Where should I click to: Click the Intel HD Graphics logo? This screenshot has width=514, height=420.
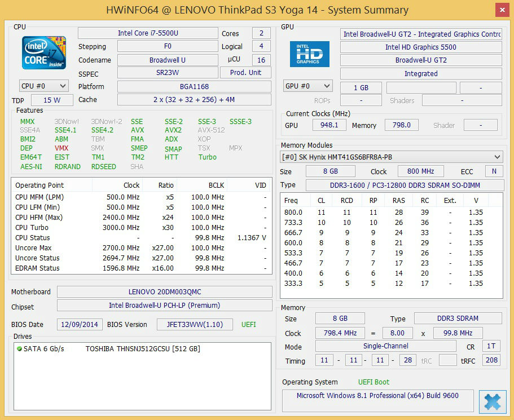[309, 54]
